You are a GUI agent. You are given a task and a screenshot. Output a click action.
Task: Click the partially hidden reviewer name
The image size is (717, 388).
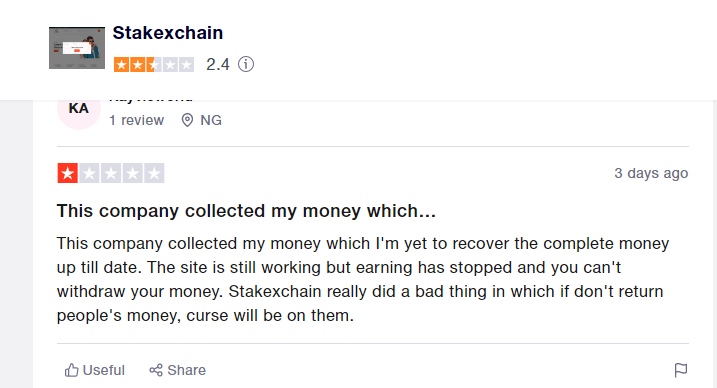(x=151, y=100)
